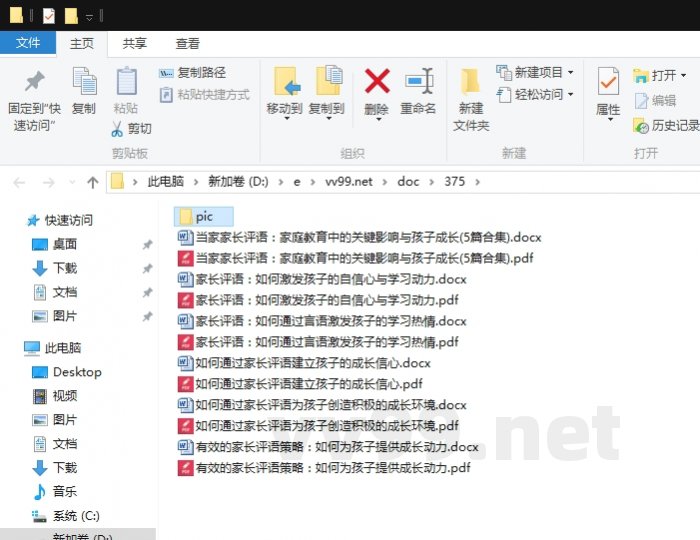Click 新加卷 (D:) in the address bar

238,182
